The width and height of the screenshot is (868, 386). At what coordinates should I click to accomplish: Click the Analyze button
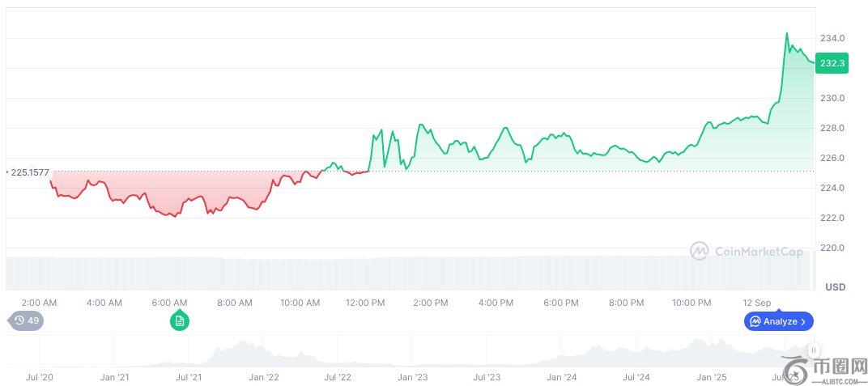778,321
